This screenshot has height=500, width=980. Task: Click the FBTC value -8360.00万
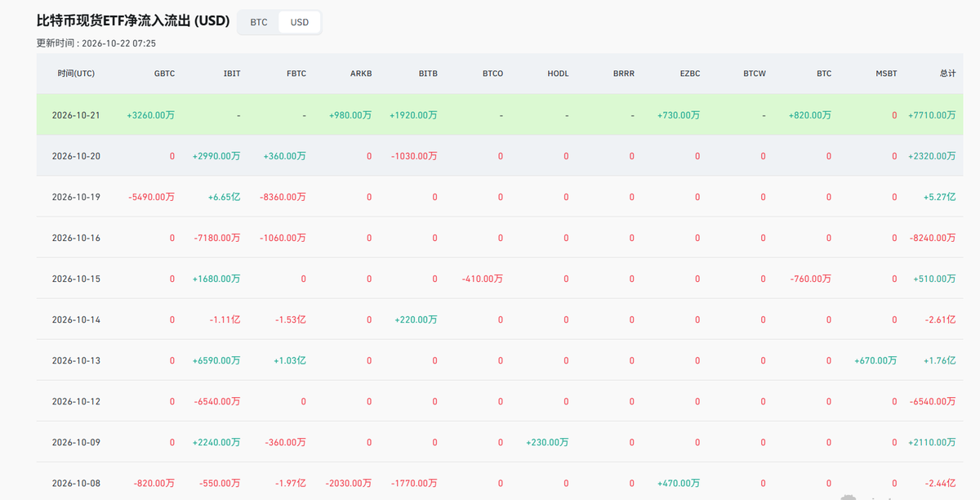pos(283,197)
